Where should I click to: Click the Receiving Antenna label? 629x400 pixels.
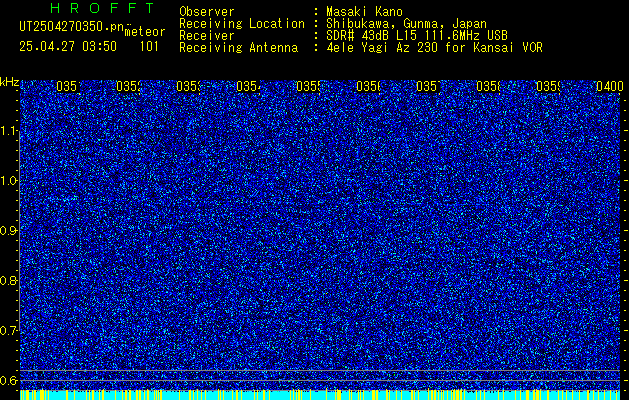238,48
